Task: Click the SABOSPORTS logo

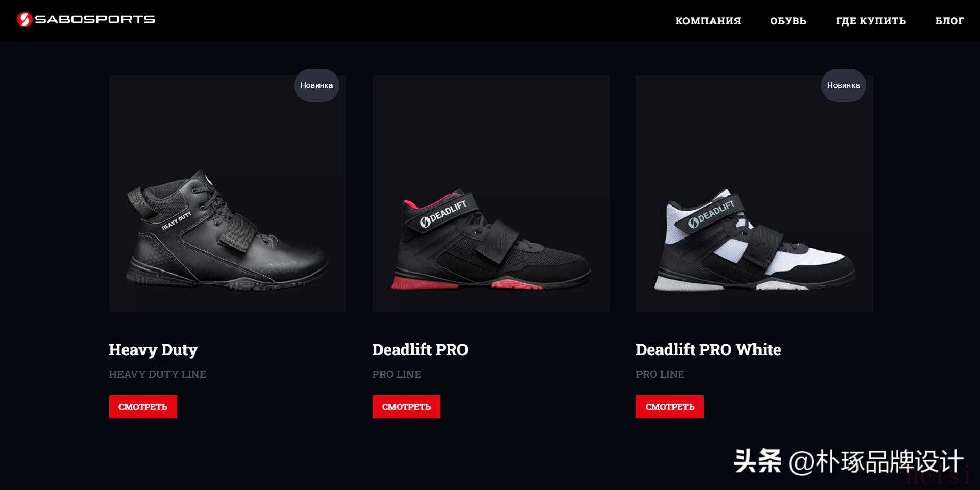Action: [x=86, y=19]
